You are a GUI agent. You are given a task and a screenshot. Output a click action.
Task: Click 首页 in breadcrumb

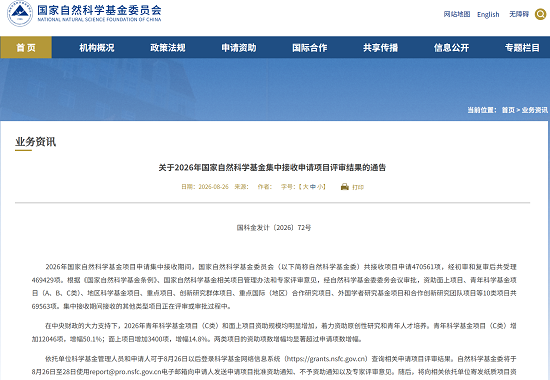(x=508, y=110)
